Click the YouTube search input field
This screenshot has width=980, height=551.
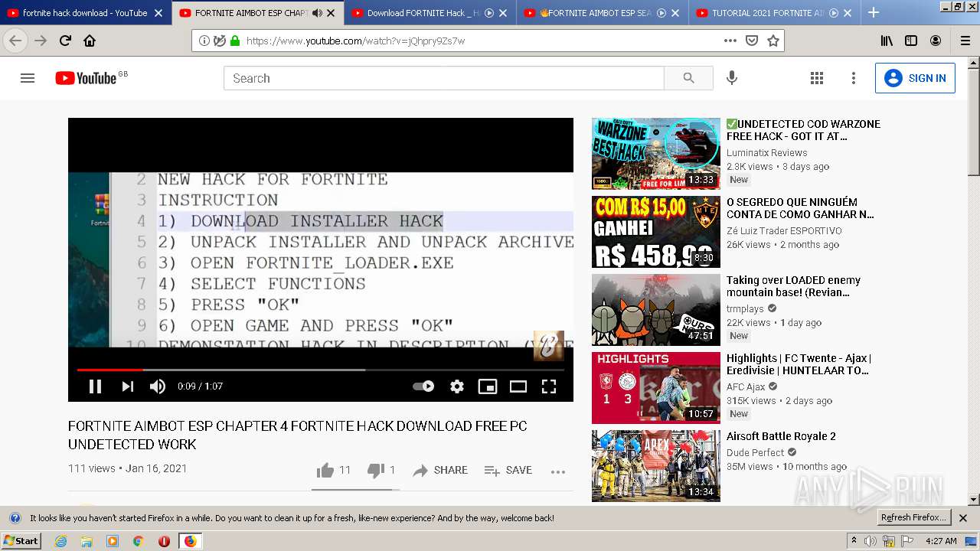444,78
